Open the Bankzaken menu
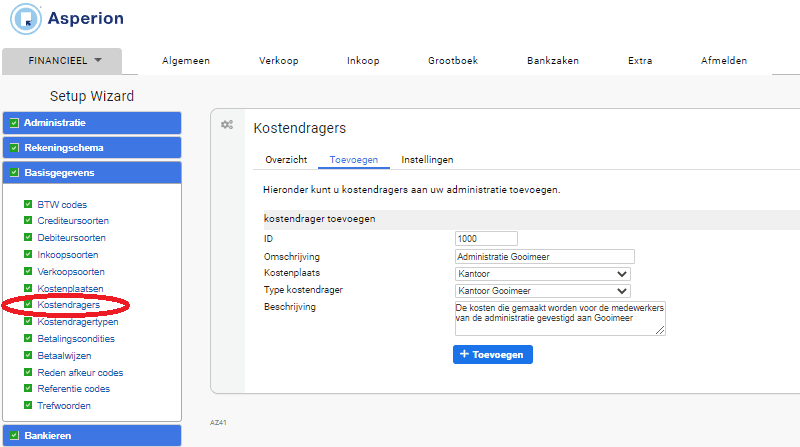This screenshot has width=800, height=447. 553,61
